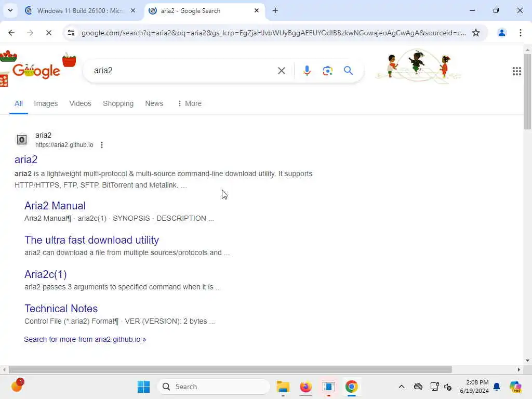This screenshot has width=532, height=399.
Task: Open the Aria2c(1) link
Action: pos(46,274)
